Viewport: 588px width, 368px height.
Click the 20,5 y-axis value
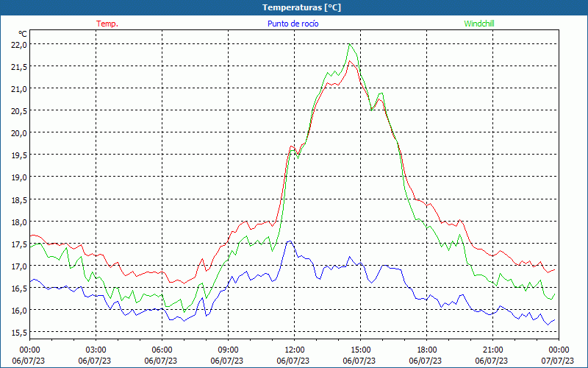click(x=19, y=111)
